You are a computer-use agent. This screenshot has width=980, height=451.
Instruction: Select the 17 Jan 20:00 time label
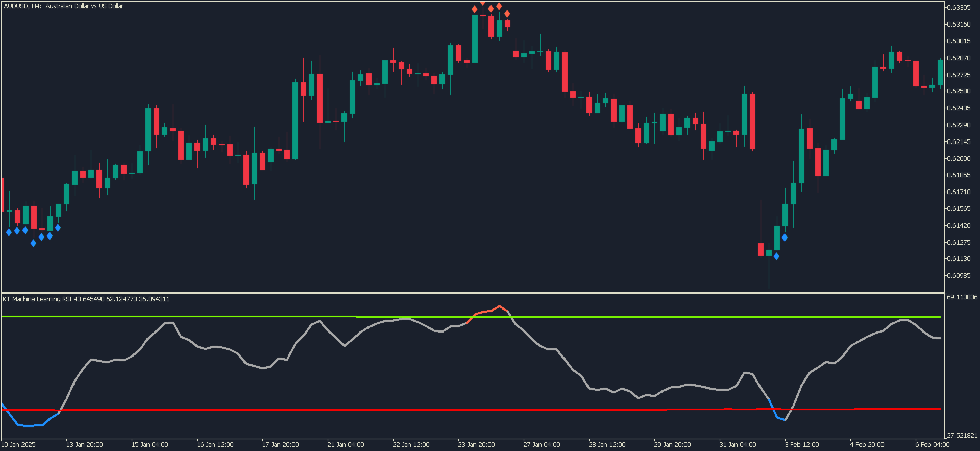[x=281, y=445]
